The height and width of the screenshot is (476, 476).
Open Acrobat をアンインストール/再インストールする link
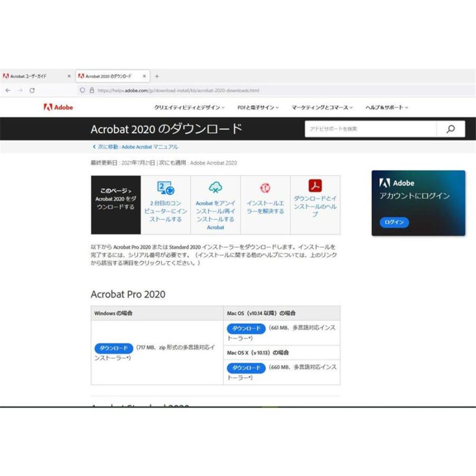216,215
